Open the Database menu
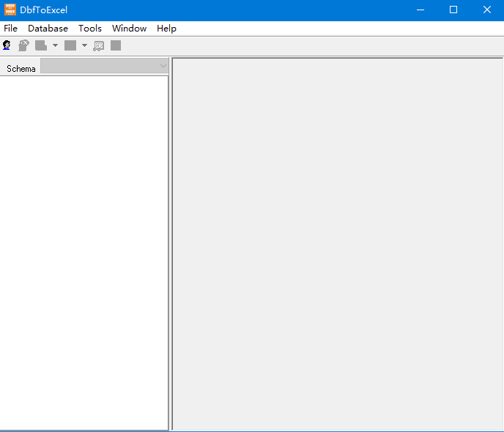 48,29
